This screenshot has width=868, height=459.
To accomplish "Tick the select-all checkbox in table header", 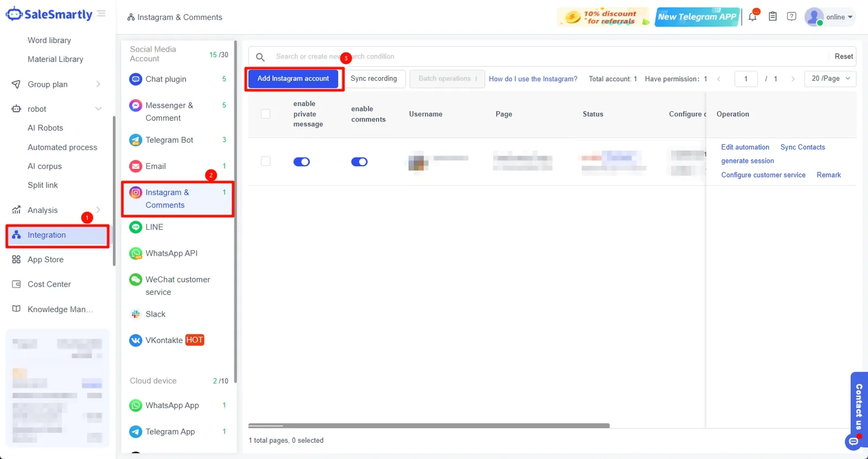I will pos(266,114).
